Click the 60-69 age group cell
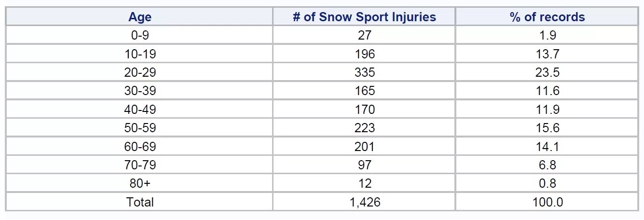 click(x=140, y=146)
